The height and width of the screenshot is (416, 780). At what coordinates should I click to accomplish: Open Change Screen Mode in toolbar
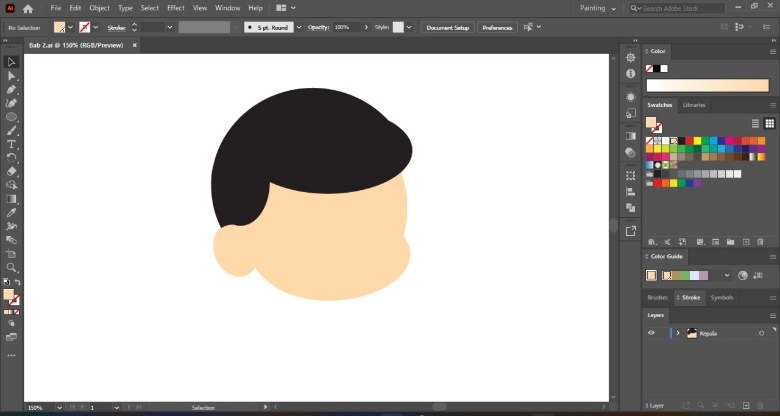tap(11, 337)
